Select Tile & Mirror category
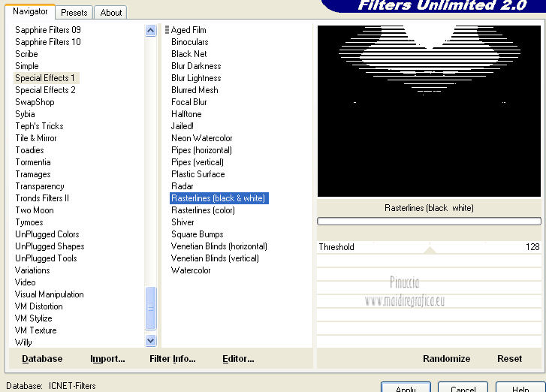Viewport: 546px width, 392px height. pyautogui.click(x=36, y=138)
